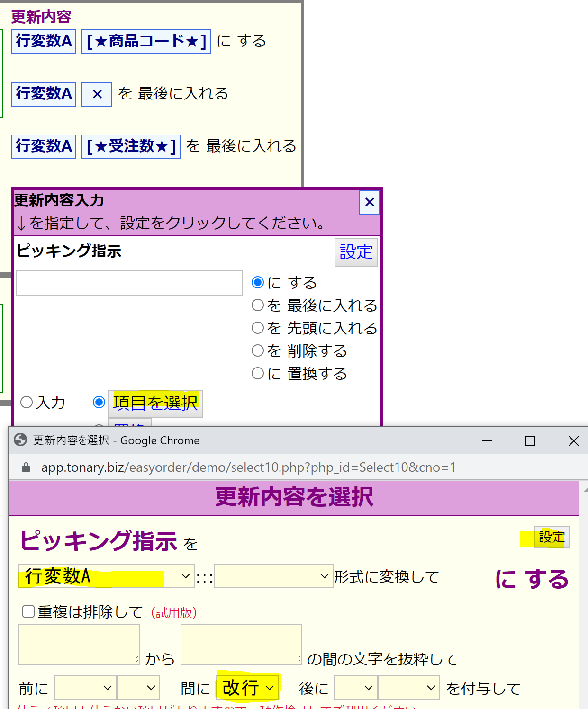Open the 行変数A dropdown list
The width and height of the screenshot is (588, 709).
(106, 576)
